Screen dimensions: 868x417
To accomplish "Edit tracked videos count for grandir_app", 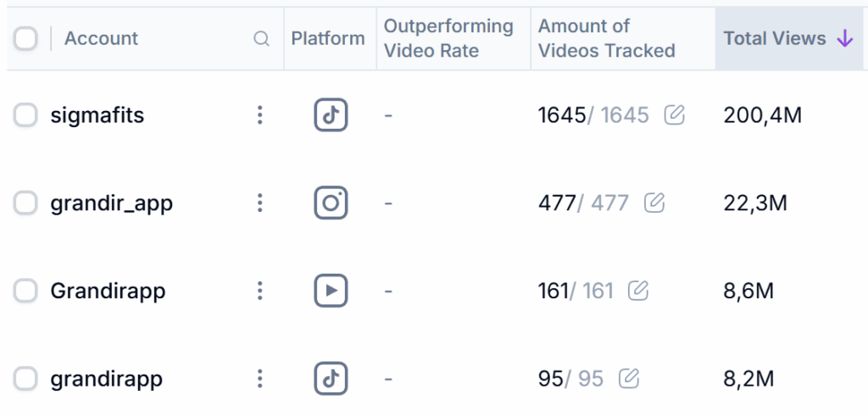I will 654,203.
